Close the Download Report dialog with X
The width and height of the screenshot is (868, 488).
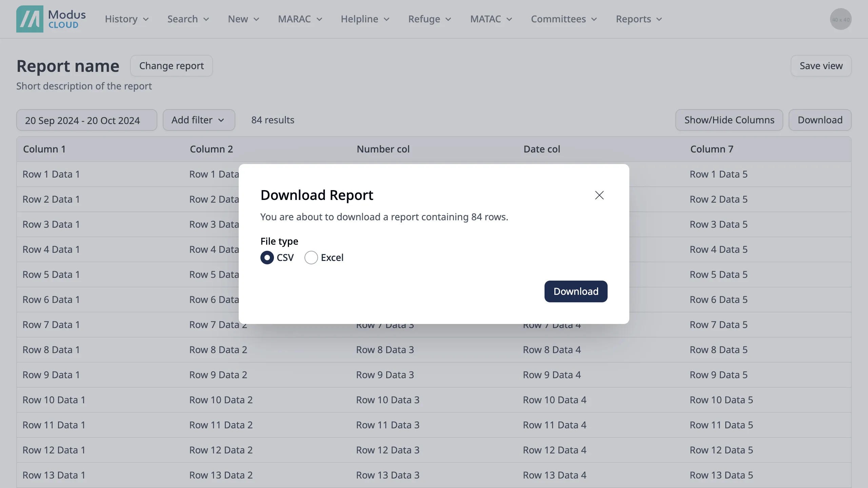pyautogui.click(x=599, y=195)
